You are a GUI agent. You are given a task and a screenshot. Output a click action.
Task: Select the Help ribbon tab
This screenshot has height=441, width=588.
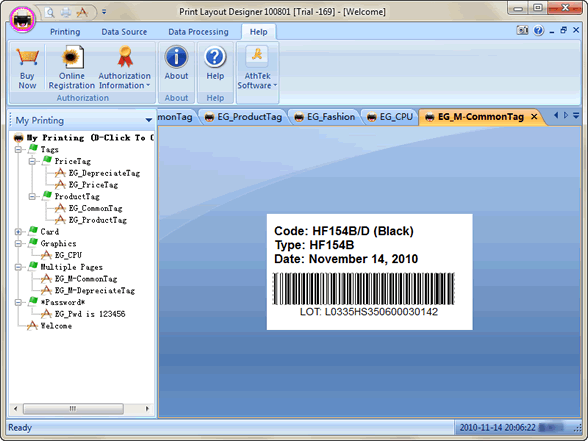[x=259, y=32]
